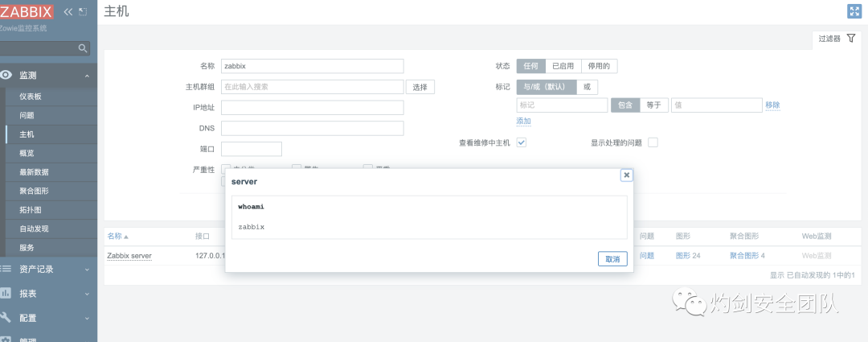Image resolution: width=868 pixels, height=342 pixels.
Task: Open 服务 in sidebar
Action: coord(27,248)
